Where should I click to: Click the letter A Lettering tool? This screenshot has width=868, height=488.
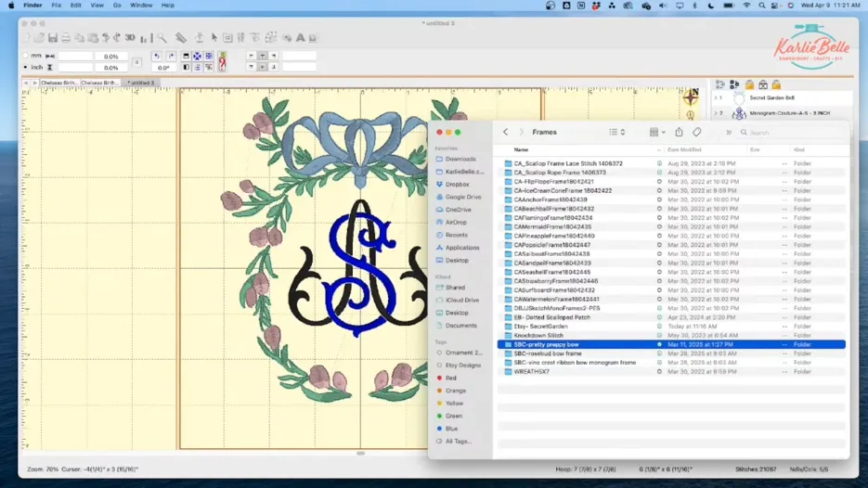300,38
